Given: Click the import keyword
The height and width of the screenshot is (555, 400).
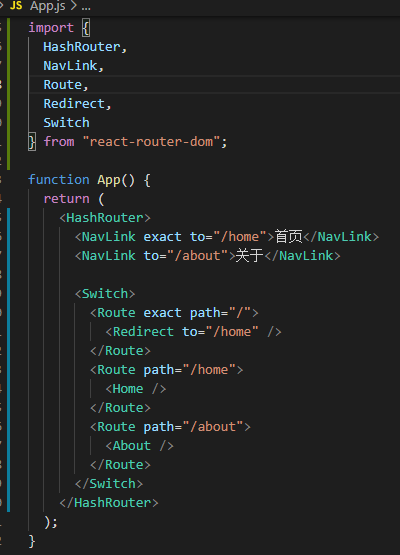Looking at the screenshot, I should coord(51,28).
